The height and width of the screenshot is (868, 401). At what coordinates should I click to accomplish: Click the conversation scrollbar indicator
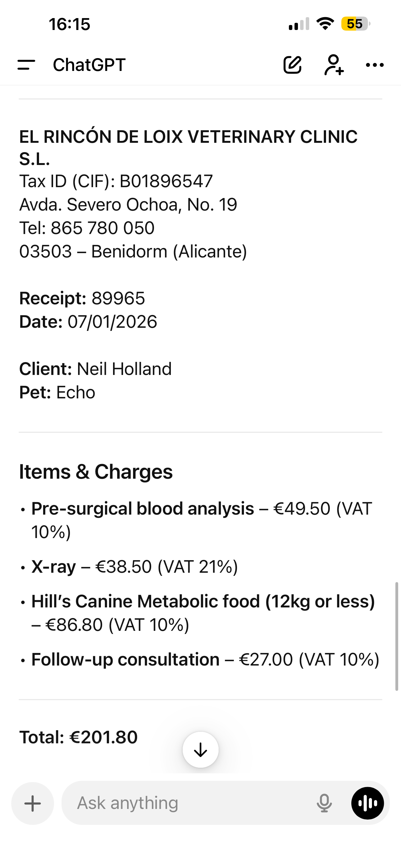[x=397, y=636]
